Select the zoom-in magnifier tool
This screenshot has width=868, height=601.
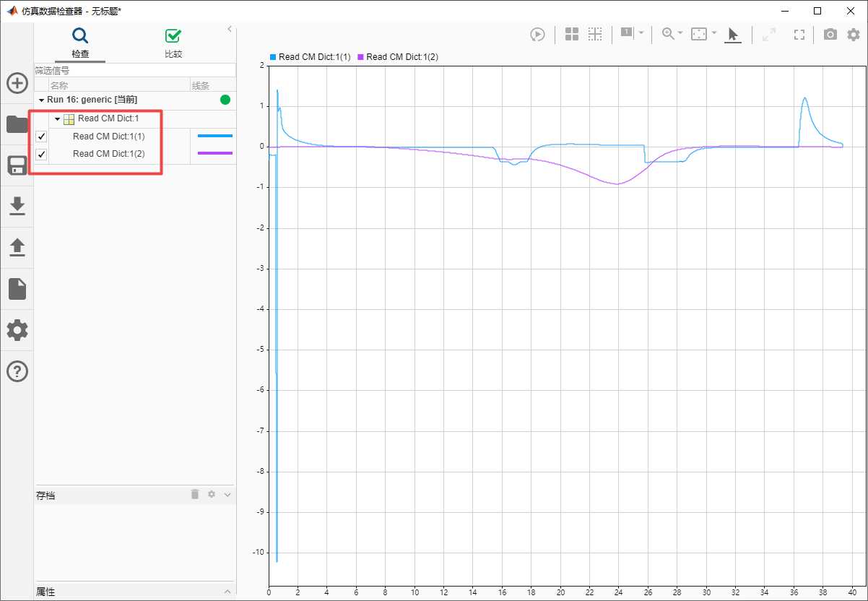668,34
